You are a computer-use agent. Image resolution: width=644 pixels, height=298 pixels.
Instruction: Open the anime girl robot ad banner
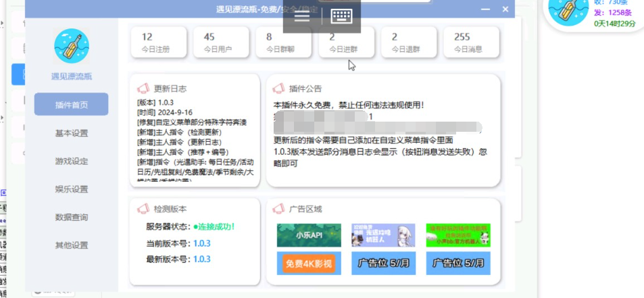click(x=383, y=235)
